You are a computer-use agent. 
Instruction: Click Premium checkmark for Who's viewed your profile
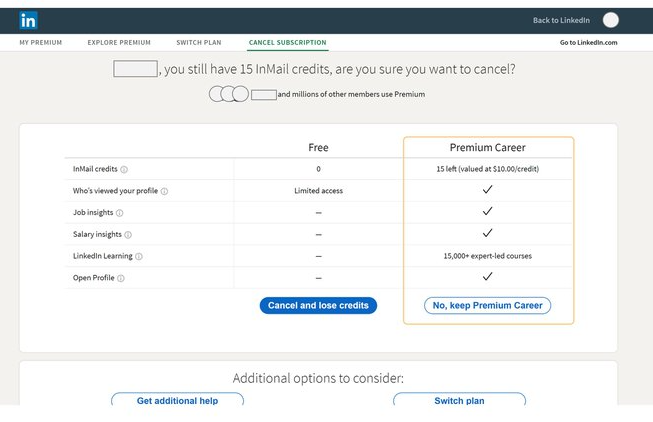point(487,189)
